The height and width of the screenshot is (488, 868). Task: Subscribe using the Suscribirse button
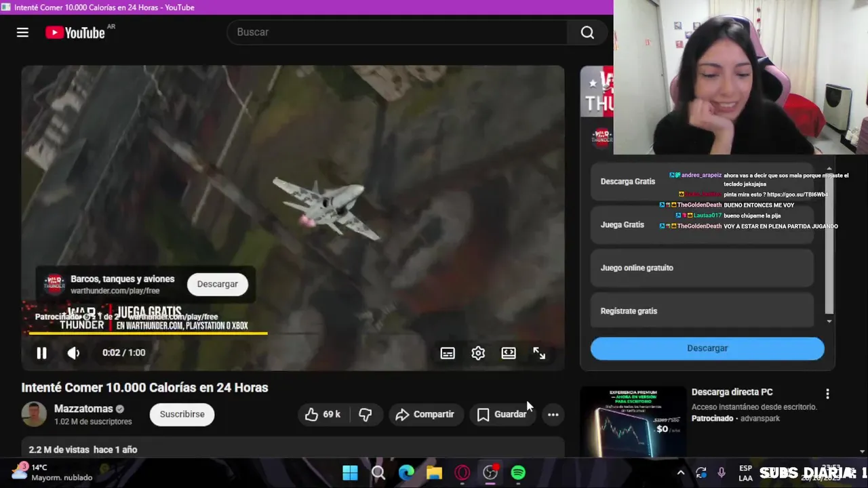(x=182, y=414)
